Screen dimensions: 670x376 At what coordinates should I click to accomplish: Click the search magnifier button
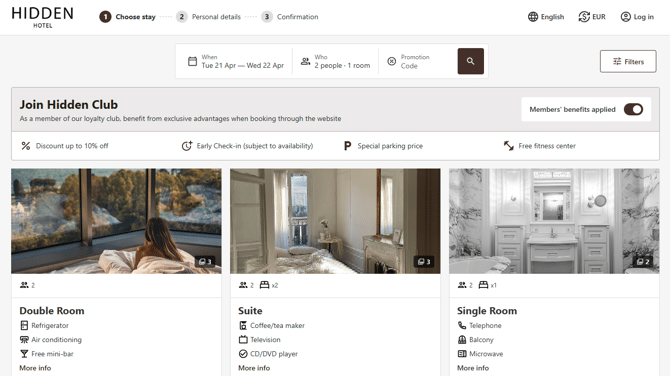(470, 61)
